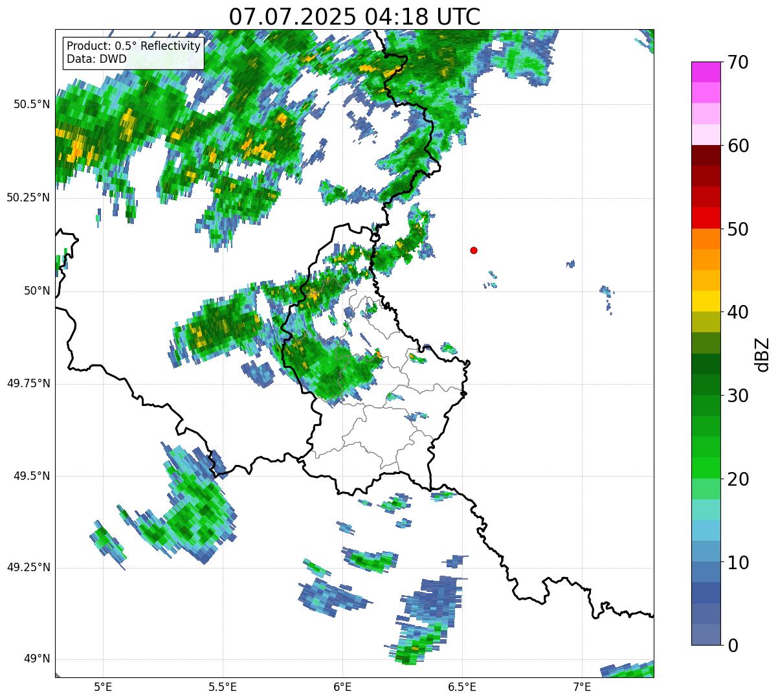Click the 30 colorbar tick value
The image size is (778, 700).
(738, 396)
